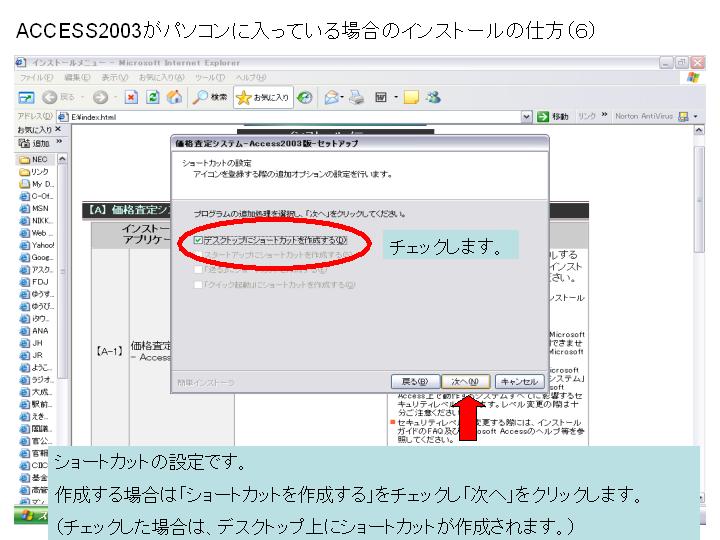The width and height of the screenshot is (720, 540).
Task: Open the JR favorite link
Action: click(31, 355)
